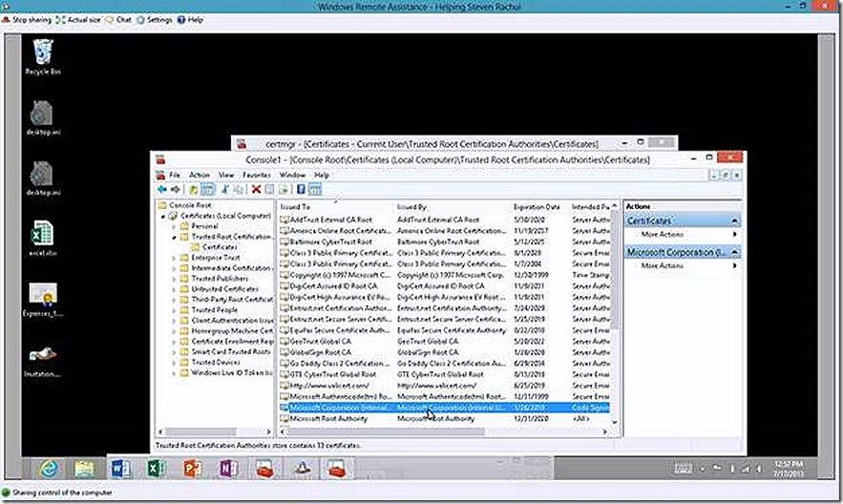Open Excel from the taskbar
Image resolution: width=843 pixels, height=504 pixels.
157,469
